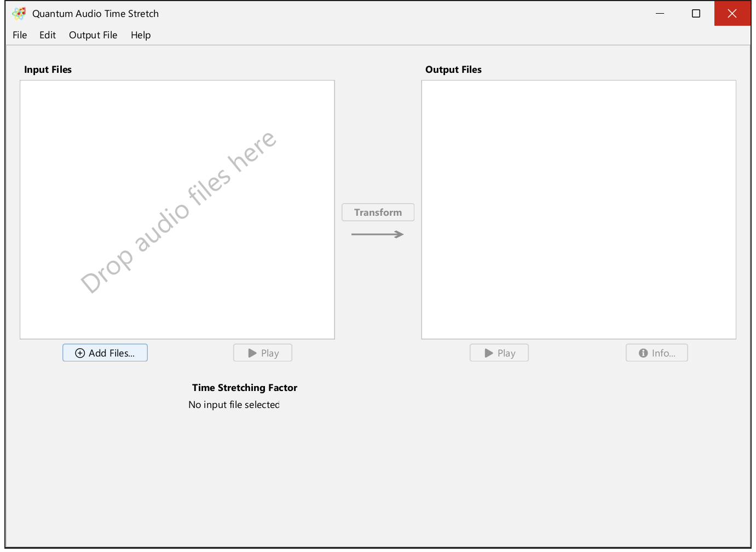Screen dimensions: 756x552
Task: Click the gray arrow below Transform
Action: pyautogui.click(x=377, y=234)
